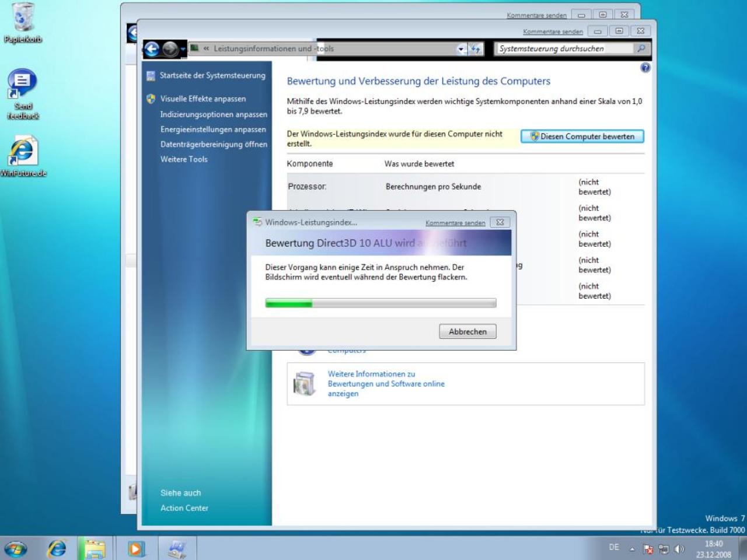This screenshot has width=747, height=560.
Task: Open Windows Explorer from the taskbar
Action: click(95, 548)
